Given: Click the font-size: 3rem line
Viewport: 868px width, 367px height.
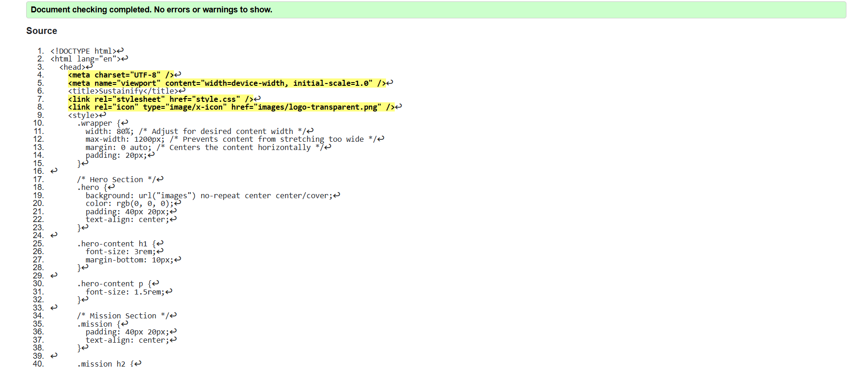Looking at the screenshot, I should [124, 251].
